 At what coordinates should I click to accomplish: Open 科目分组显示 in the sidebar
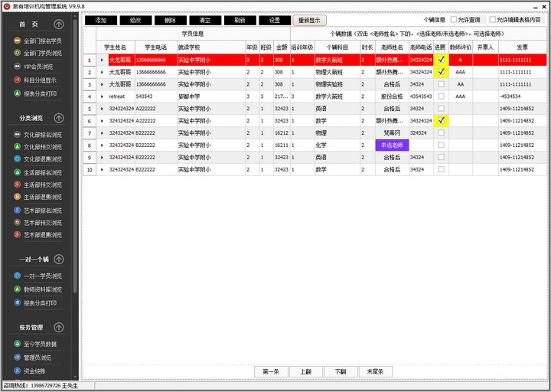tap(35, 80)
